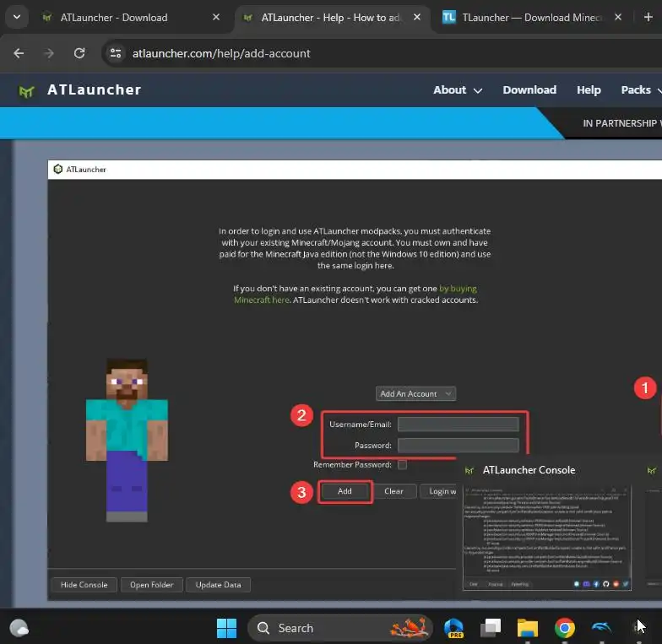
Task: Click the taskbar Search box
Action: click(340, 628)
